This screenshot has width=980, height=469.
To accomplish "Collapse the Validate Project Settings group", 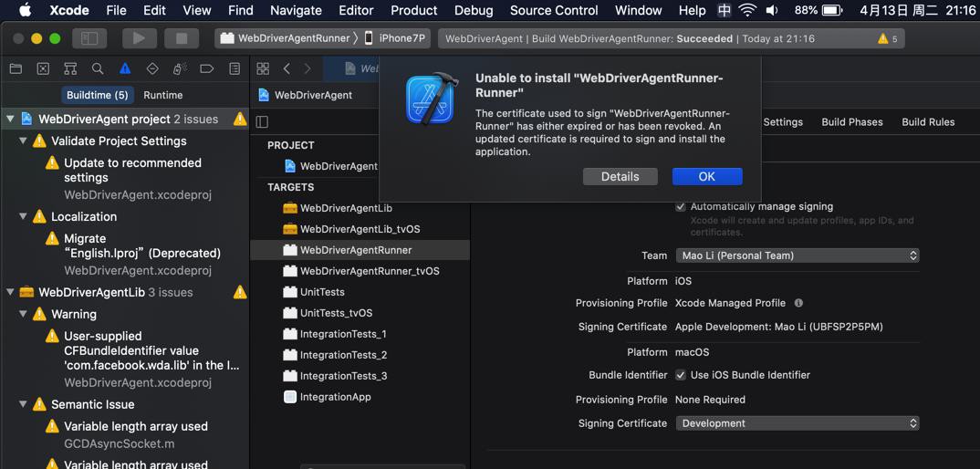I will 23,141.
